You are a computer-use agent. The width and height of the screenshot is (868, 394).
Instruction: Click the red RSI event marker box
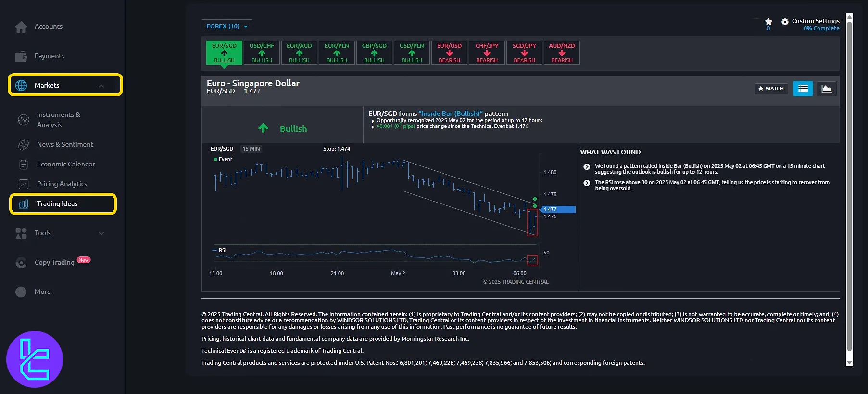click(x=532, y=260)
